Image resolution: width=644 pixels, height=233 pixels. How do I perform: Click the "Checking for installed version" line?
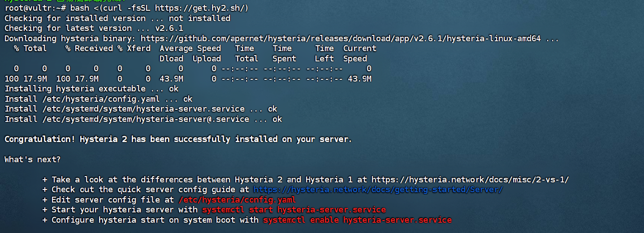117,18
